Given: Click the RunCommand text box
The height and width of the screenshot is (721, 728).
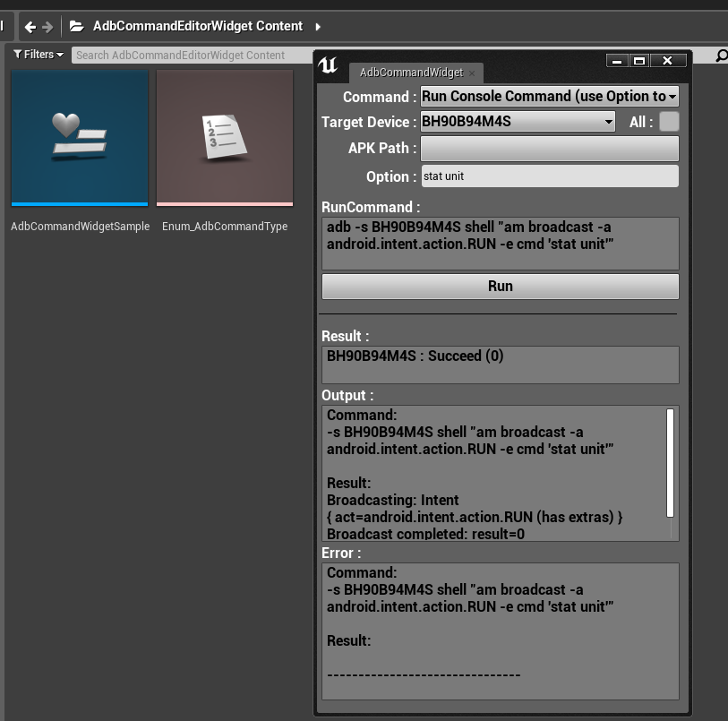Looking at the screenshot, I should pos(501,244).
